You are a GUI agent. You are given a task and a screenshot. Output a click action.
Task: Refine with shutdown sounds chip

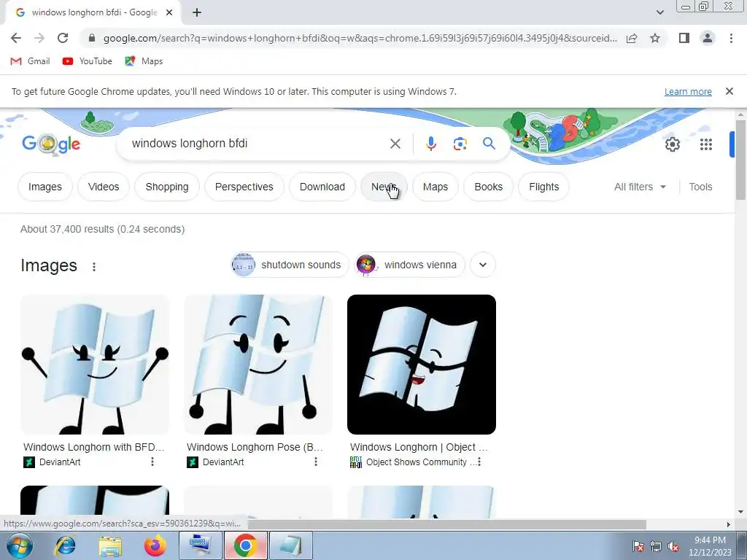(290, 265)
